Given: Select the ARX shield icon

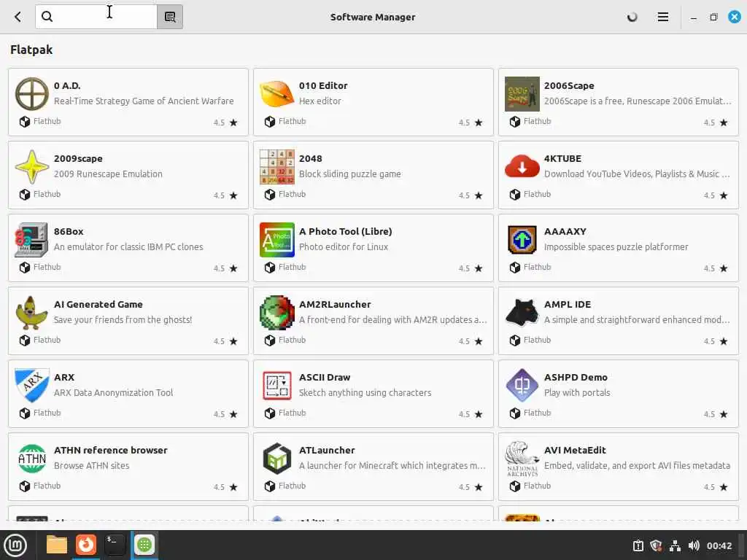Looking at the screenshot, I should tap(32, 386).
